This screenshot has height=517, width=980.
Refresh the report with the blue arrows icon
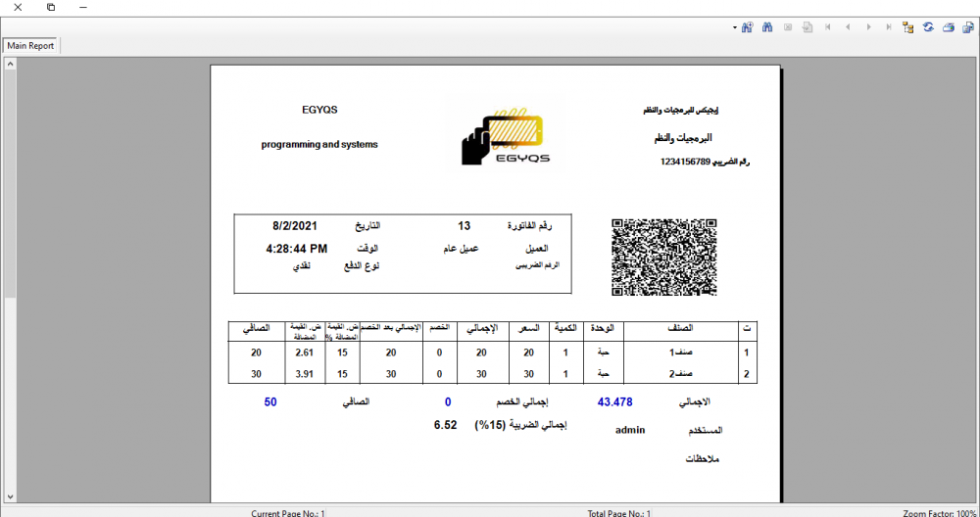928,27
